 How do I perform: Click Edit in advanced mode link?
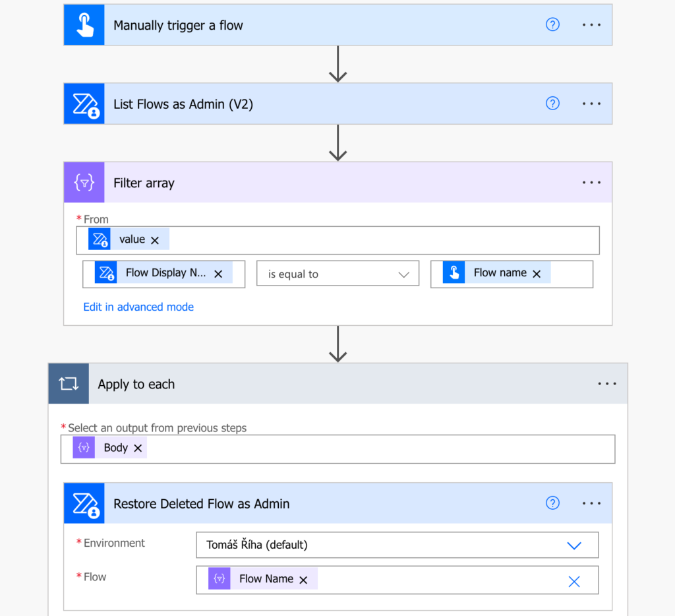point(138,307)
